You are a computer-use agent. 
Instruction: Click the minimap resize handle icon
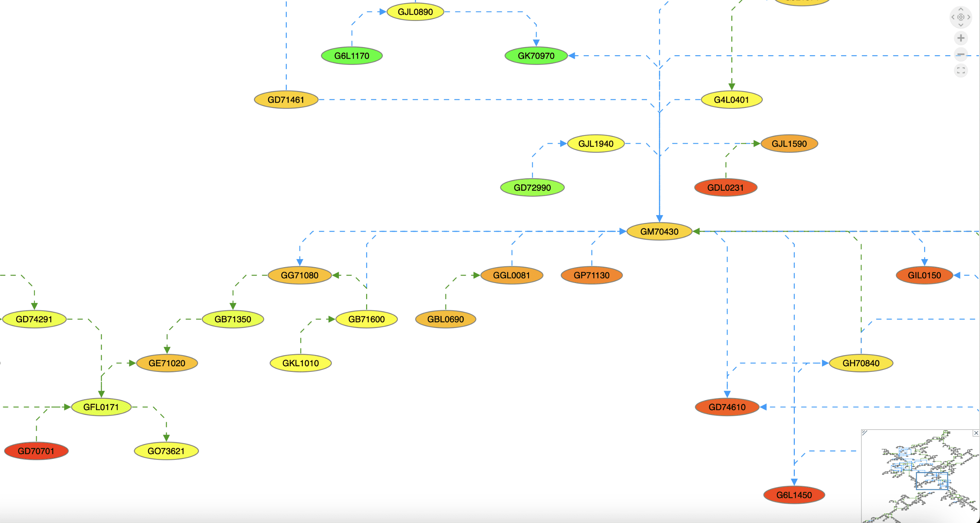point(864,432)
